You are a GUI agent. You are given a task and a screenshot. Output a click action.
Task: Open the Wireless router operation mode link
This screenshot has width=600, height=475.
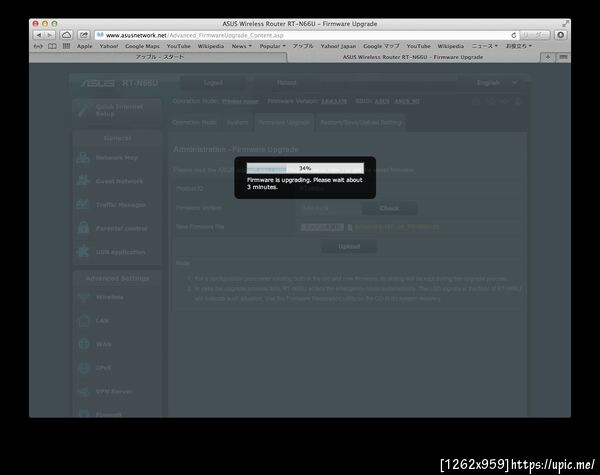pyautogui.click(x=240, y=101)
